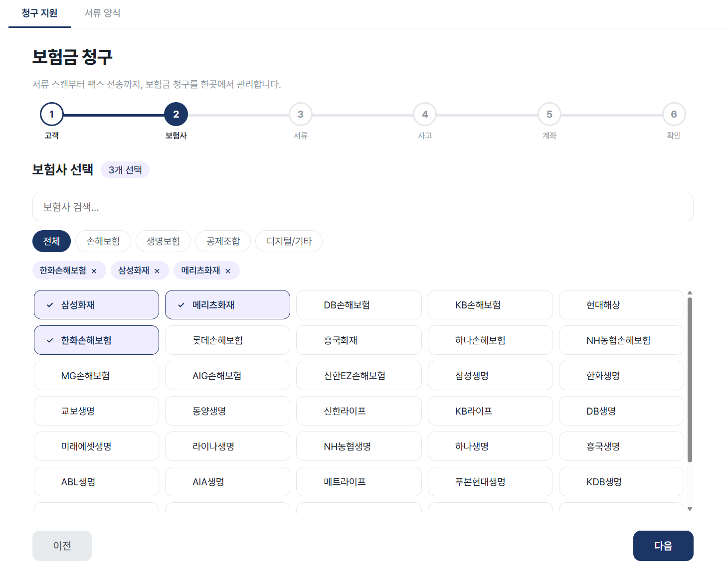The image size is (728, 571).
Task: Click the scrollbar down arrow in insurer list
Action: tap(690, 509)
